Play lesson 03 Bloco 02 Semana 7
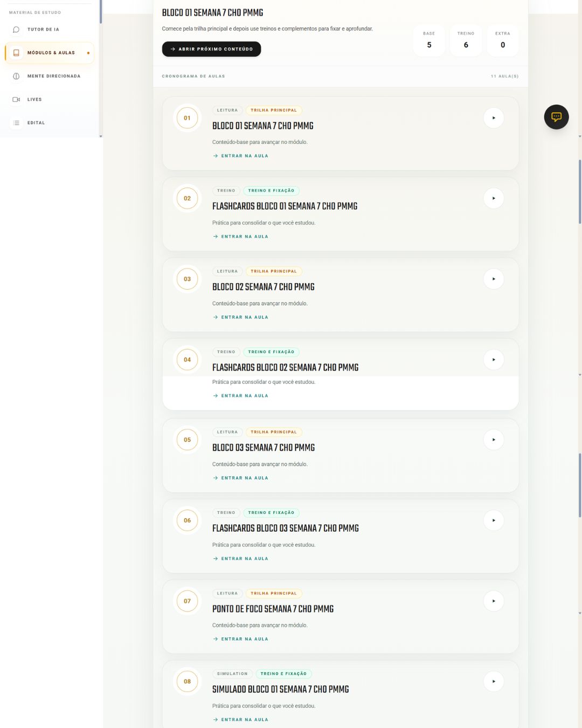This screenshot has width=582, height=728. tap(494, 279)
